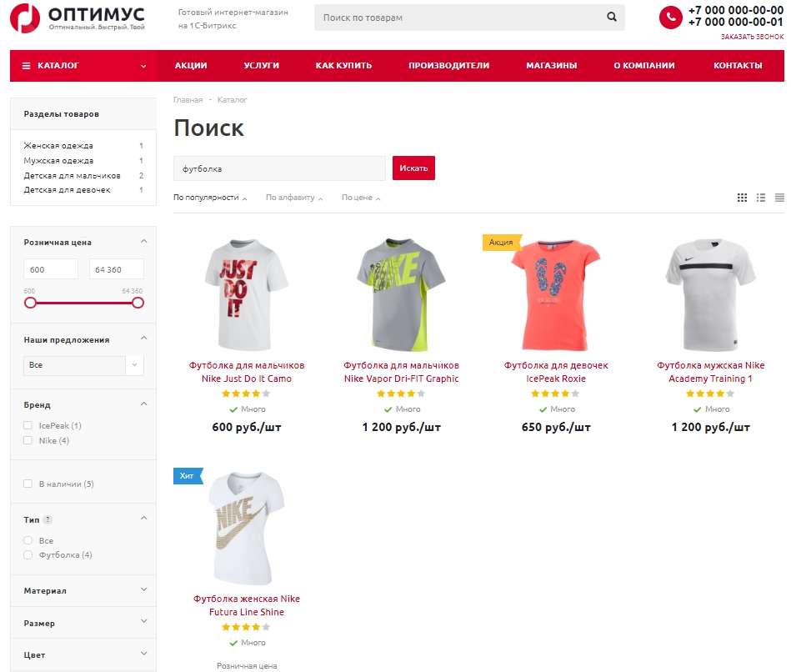Click the maximum price slider handle
Screen dimensions: 791x672
click(138, 303)
